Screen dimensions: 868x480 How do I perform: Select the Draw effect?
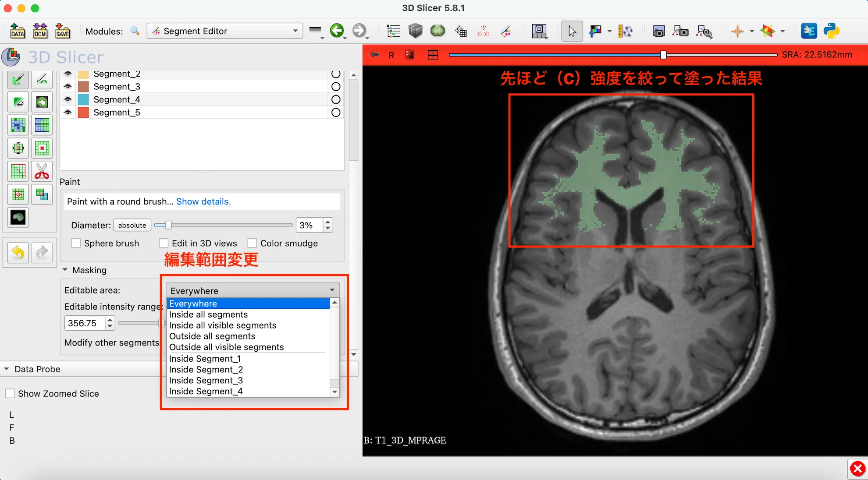42,79
